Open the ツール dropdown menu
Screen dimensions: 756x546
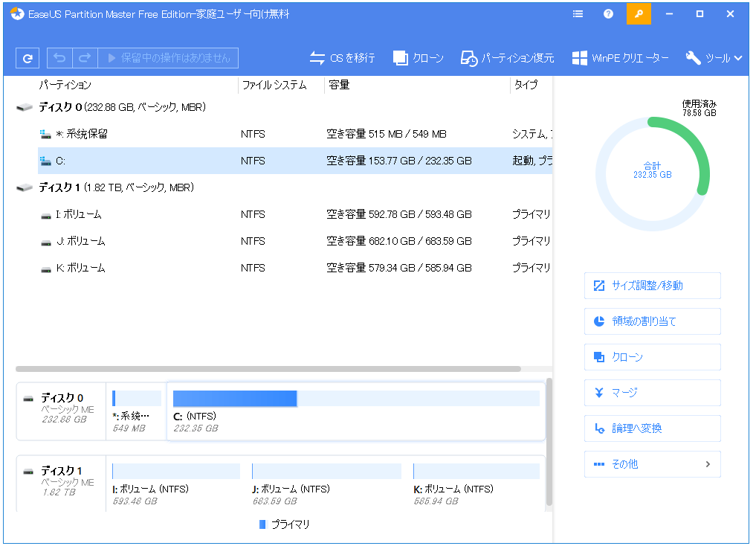tap(713, 57)
